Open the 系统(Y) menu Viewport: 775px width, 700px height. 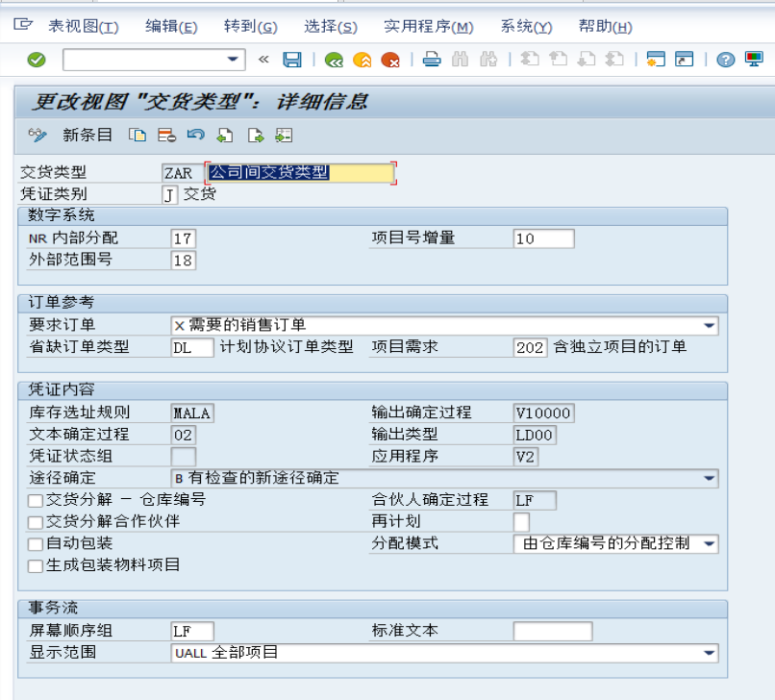pyautogui.click(x=526, y=26)
